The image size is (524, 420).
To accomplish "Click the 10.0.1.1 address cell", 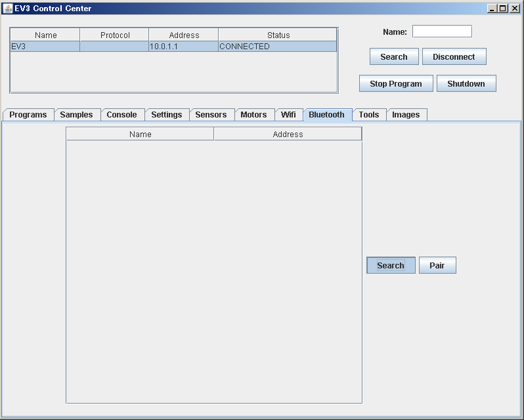I will pos(183,47).
